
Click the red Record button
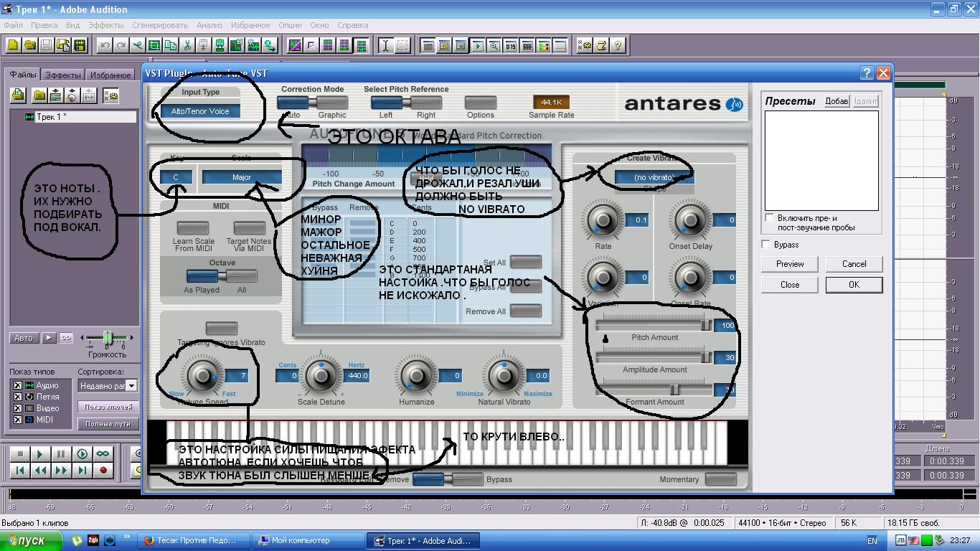pos(103,471)
